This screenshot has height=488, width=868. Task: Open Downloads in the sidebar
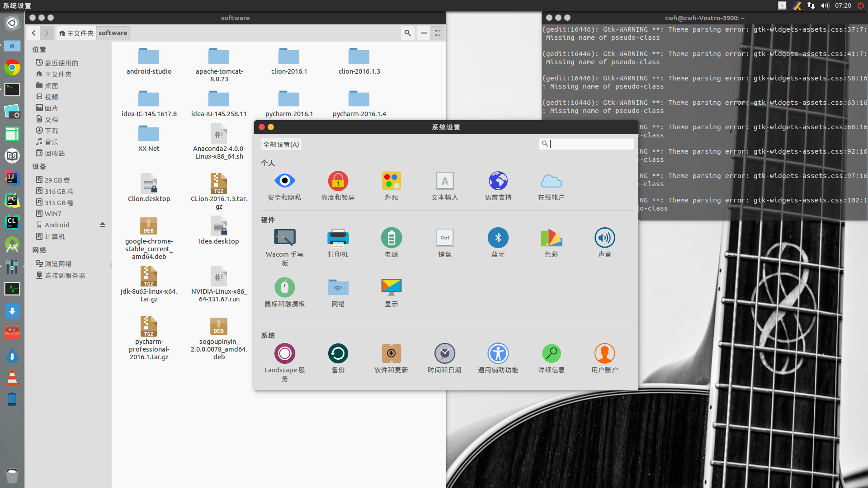[x=51, y=131]
